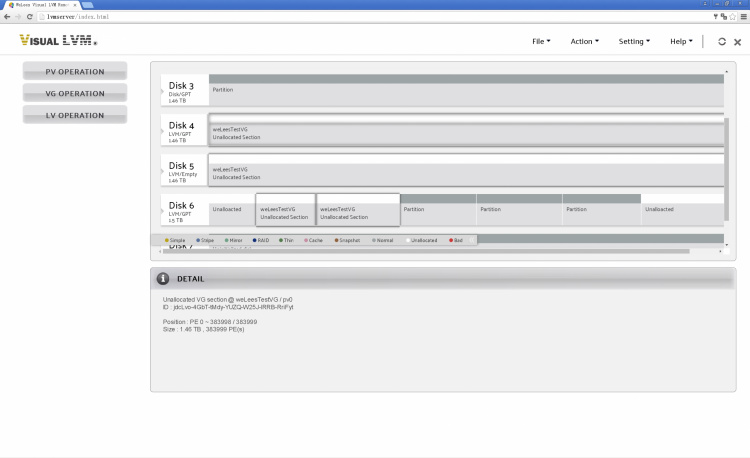Select Disk 4 weLeesTestVG unallocated section
750x458 pixels.
click(x=466, y=132)
